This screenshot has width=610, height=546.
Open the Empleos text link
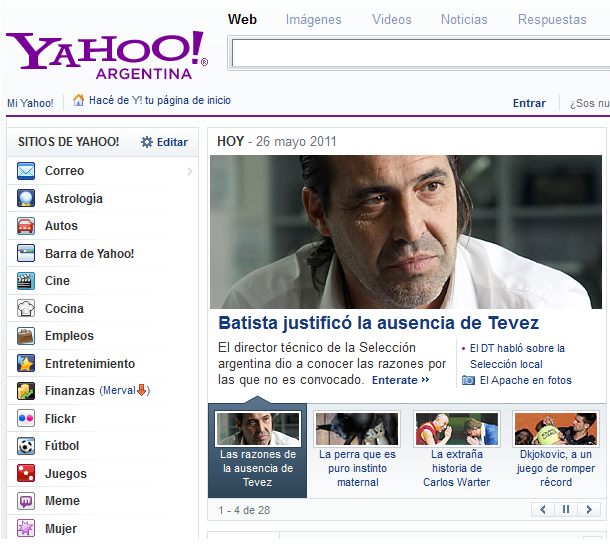[69, 336]
